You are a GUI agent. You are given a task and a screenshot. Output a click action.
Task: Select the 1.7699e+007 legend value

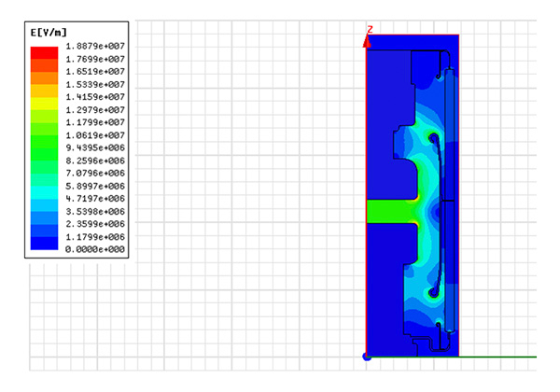tap(95, 59)
